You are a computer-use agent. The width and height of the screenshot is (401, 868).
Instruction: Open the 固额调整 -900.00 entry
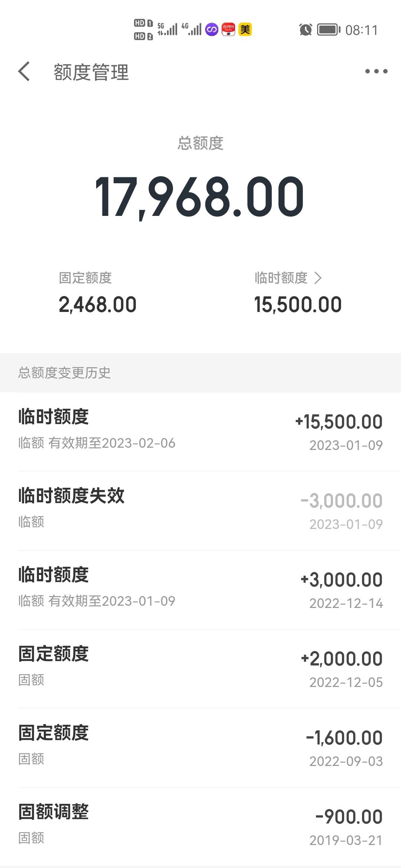tap(200, 827)
